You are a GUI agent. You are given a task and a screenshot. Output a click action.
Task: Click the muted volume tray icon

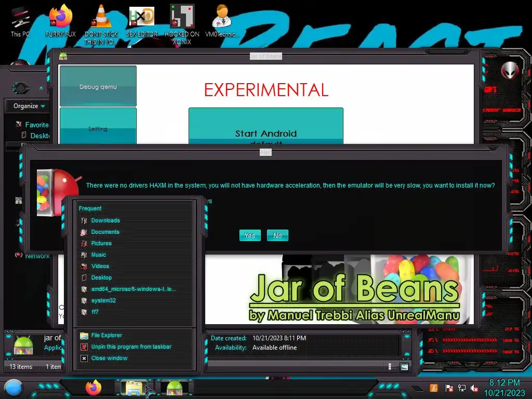click(x=474, y=388)
